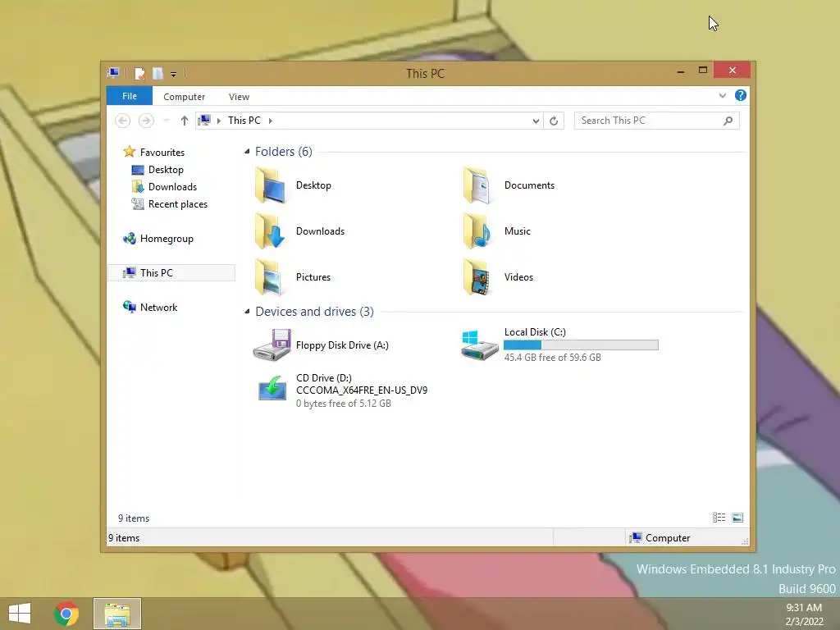Image resolution: width=840 pixels, height=630 pixels.
Task: Switch to Details view icon
Action: [719, 518]
